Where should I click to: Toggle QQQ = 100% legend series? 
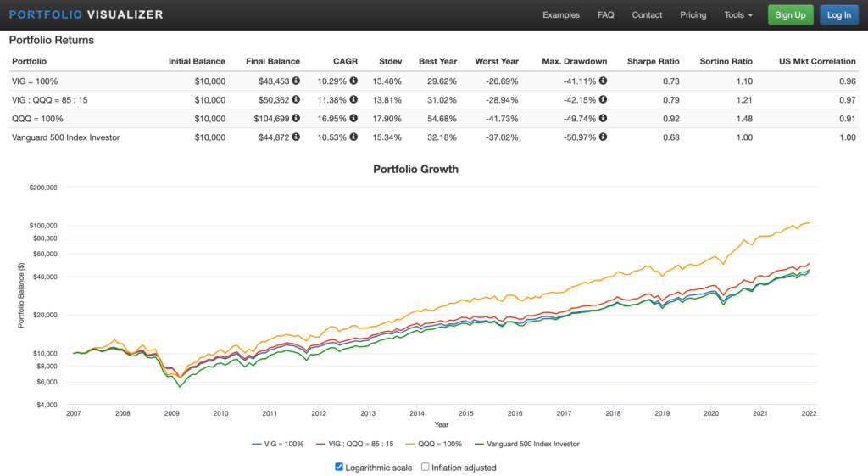coord(433,444)
